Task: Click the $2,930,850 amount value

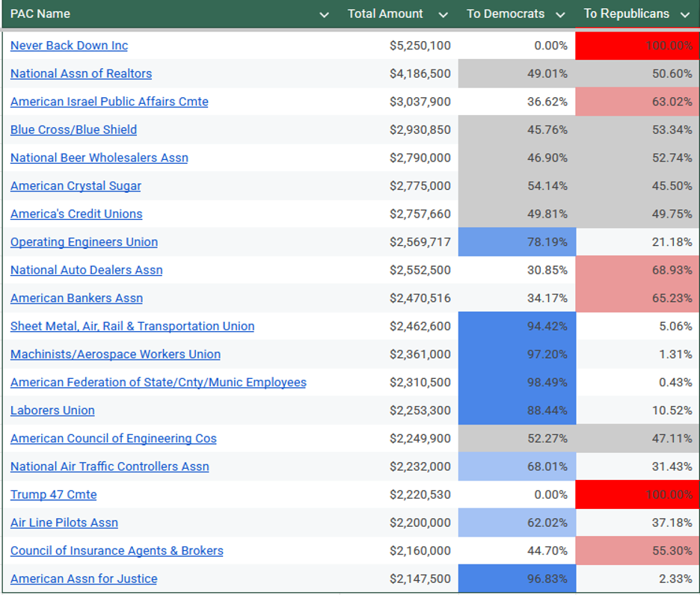Action: [420, 130]
